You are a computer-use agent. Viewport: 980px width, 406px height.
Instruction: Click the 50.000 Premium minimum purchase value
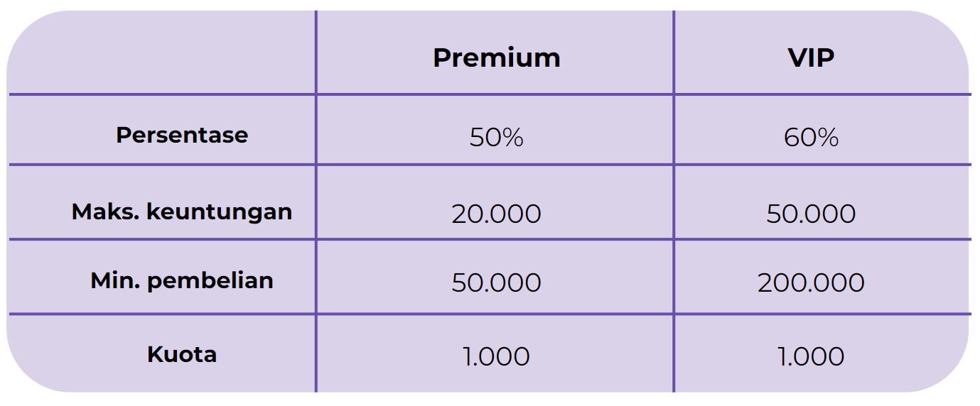pos(496,282)
